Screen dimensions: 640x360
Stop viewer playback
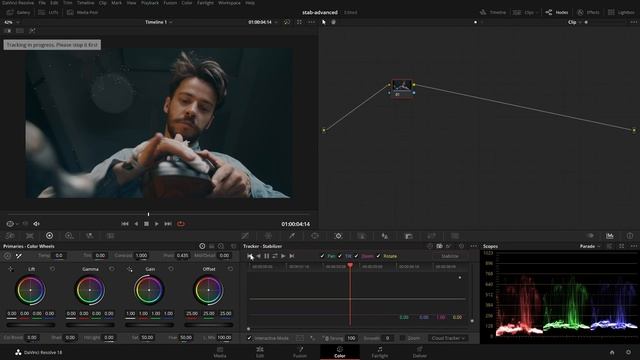(146, 224)
